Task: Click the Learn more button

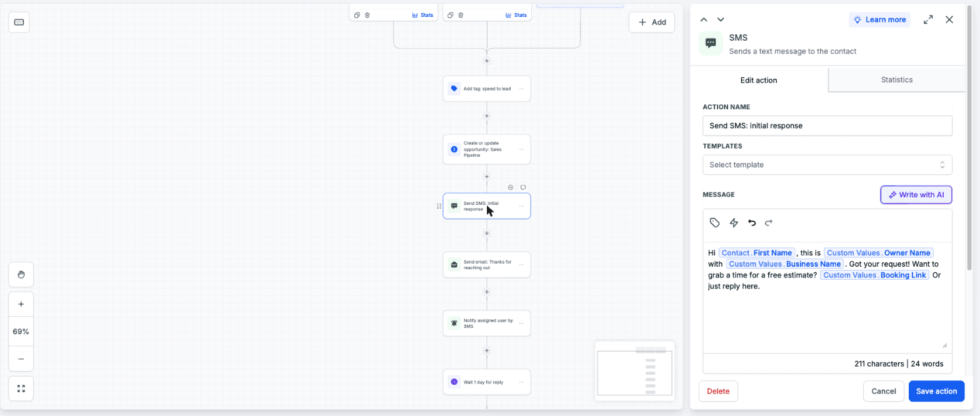Action: coord(879,19)
